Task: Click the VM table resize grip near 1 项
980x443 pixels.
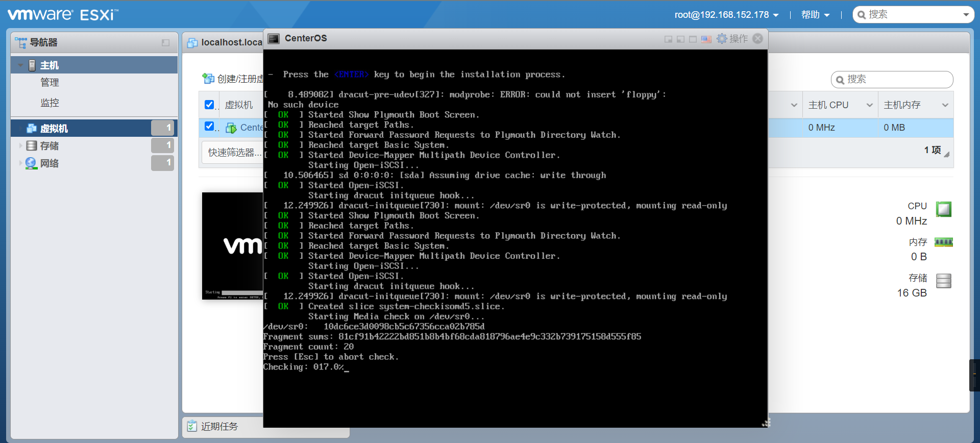Action: point(947,154)
